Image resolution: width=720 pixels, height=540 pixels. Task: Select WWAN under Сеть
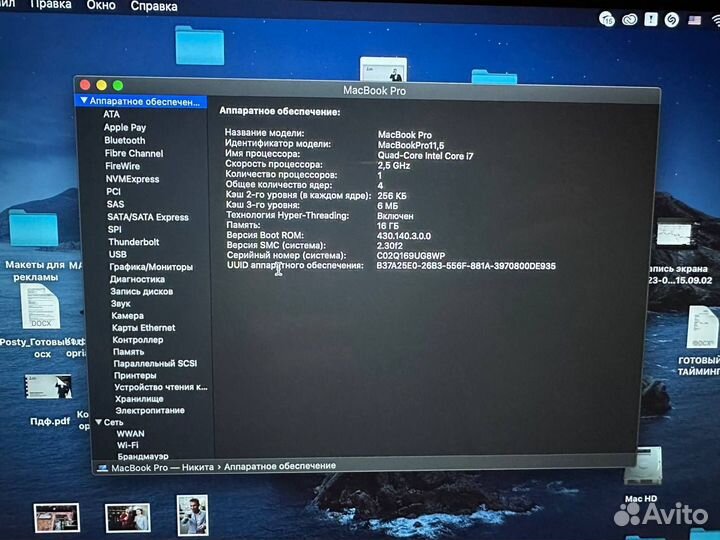point(130,433)
